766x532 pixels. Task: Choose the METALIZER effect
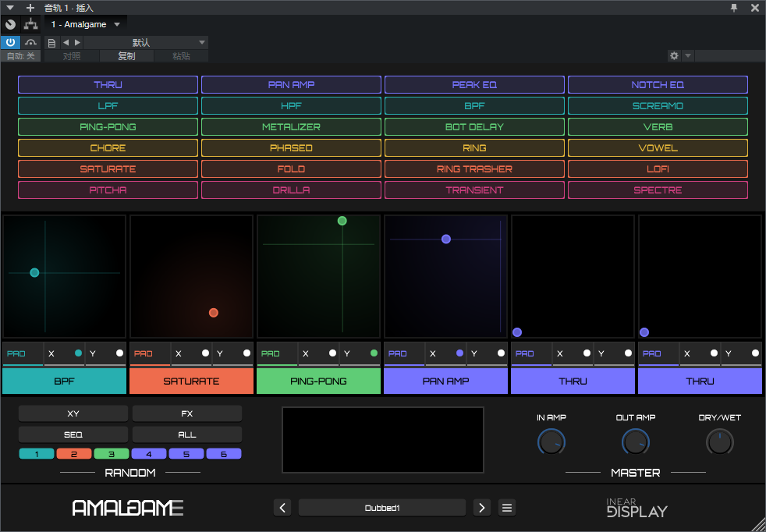(291, 126)
